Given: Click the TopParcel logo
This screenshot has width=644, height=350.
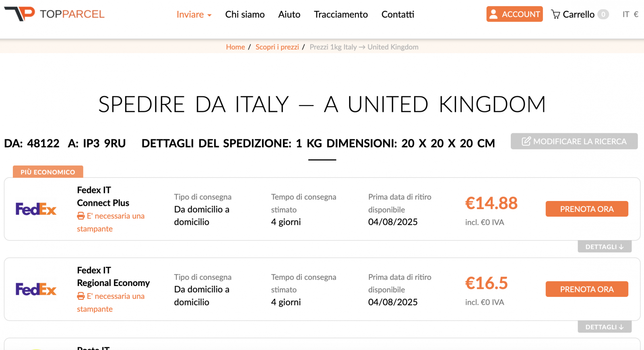Looking at the screenshot, I should 54,14.
